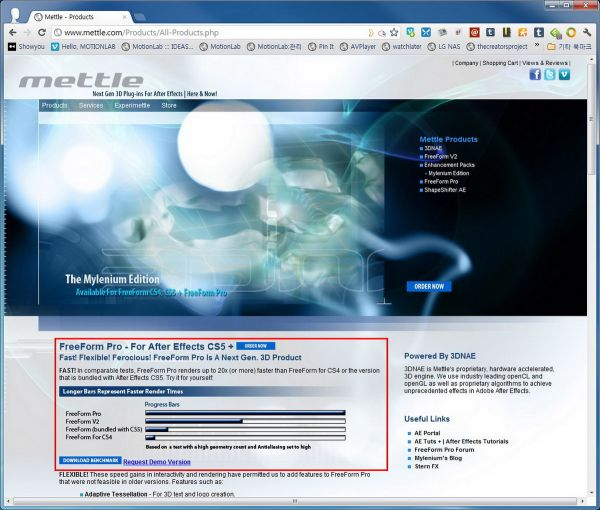
Task: Select FreeForm Pro in Mettle Products
Action: pos(441,182)
